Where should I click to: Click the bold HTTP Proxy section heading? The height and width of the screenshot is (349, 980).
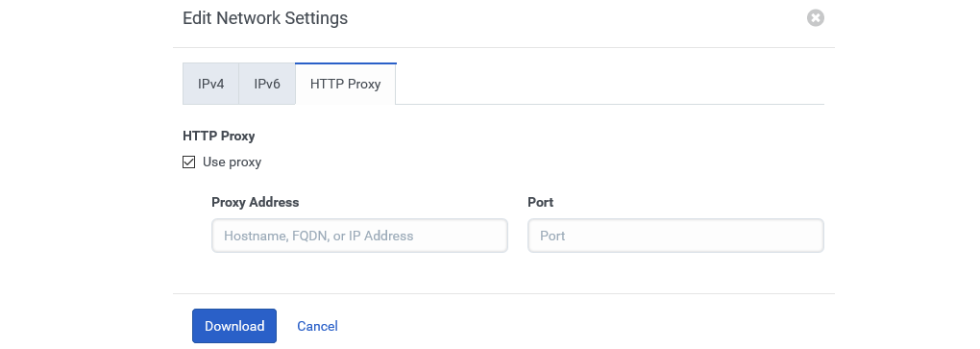pyautogui.click(x=219, y=136)
